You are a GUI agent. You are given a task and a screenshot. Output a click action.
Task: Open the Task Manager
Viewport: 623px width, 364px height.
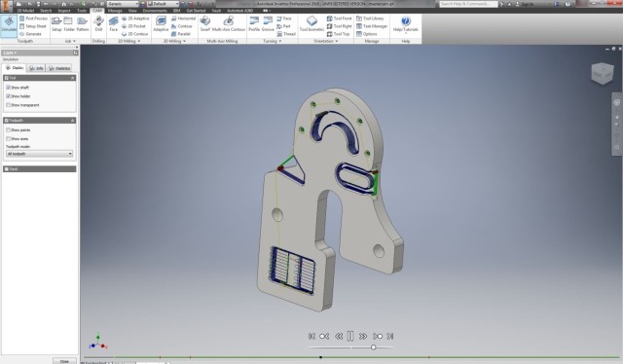(372, 26)
